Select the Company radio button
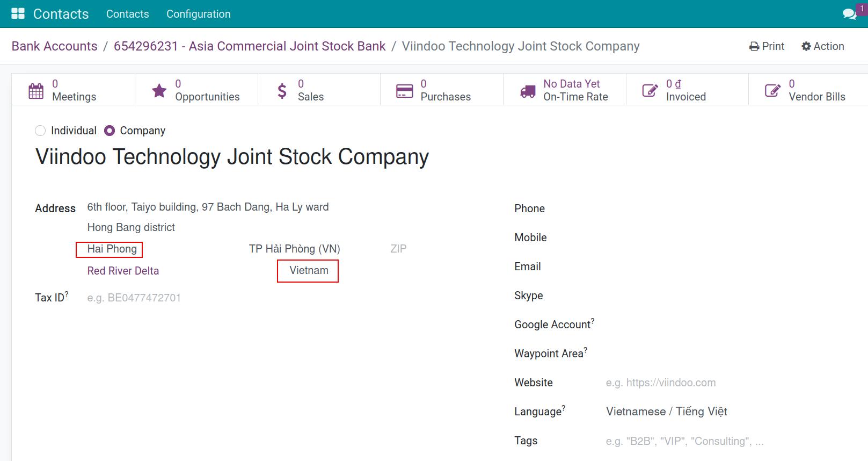Screen dimensions: 868x461 [110, 131]
